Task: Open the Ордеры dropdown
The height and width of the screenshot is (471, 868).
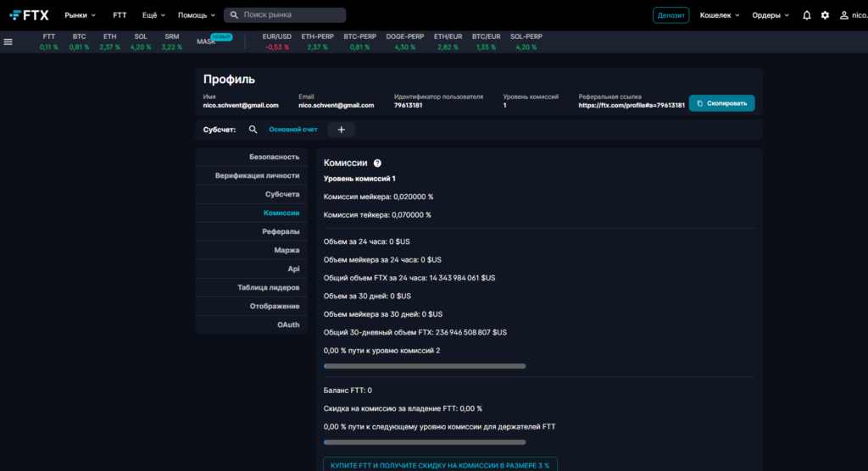Action: pyautogui.click(x=771, y=15)
